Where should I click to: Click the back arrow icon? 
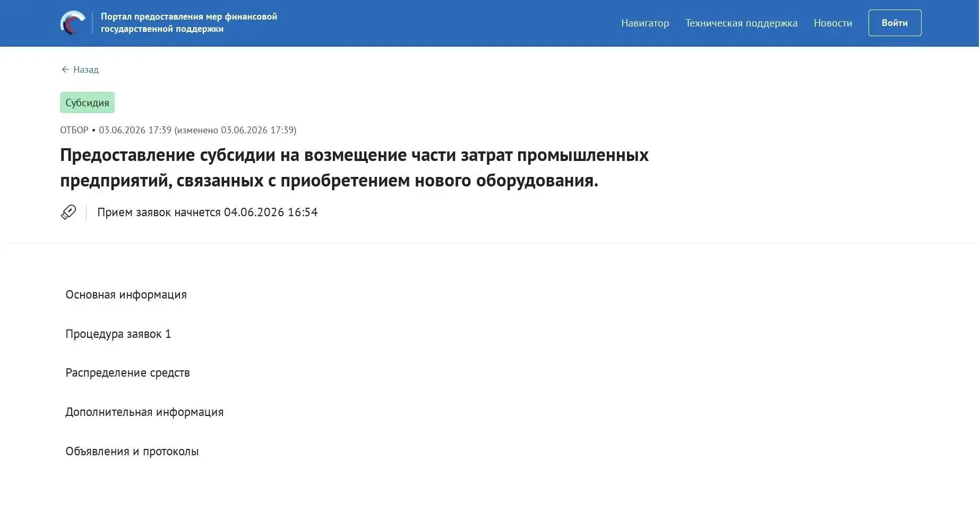pyautogui.click(x=65, y=70)
